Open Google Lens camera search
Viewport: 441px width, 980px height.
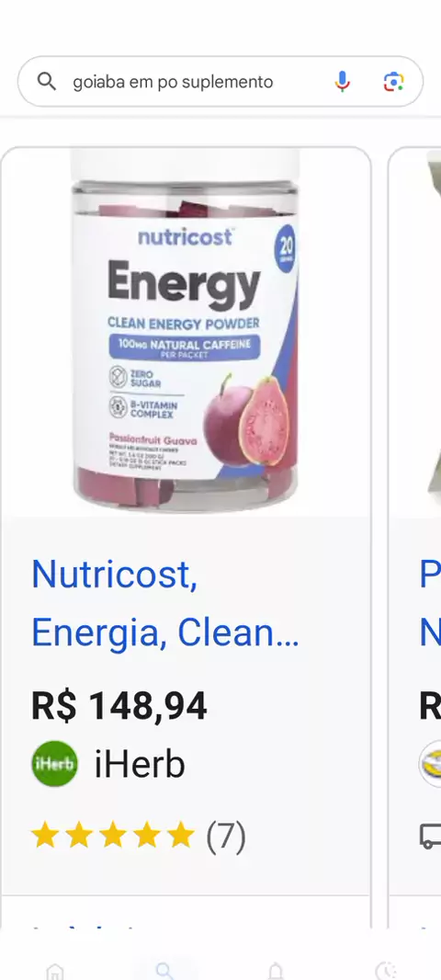tap(393, 81)
